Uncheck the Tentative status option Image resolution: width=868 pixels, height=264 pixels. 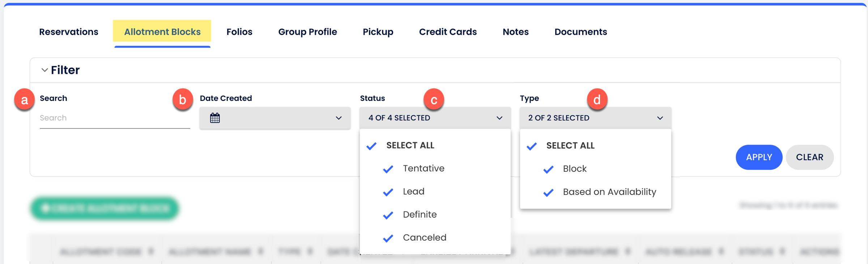pos(388,169)
